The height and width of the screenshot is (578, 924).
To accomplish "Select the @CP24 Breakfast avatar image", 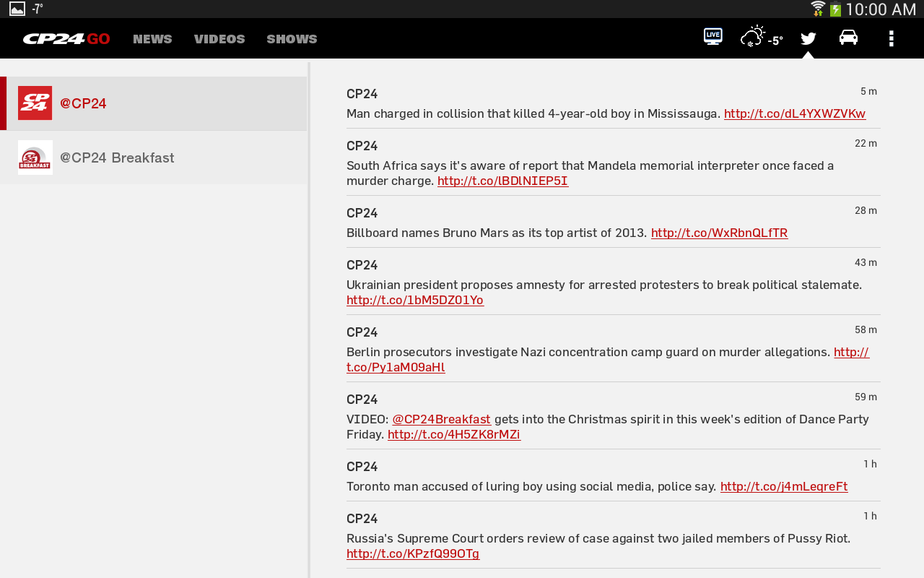I will 35,157.
